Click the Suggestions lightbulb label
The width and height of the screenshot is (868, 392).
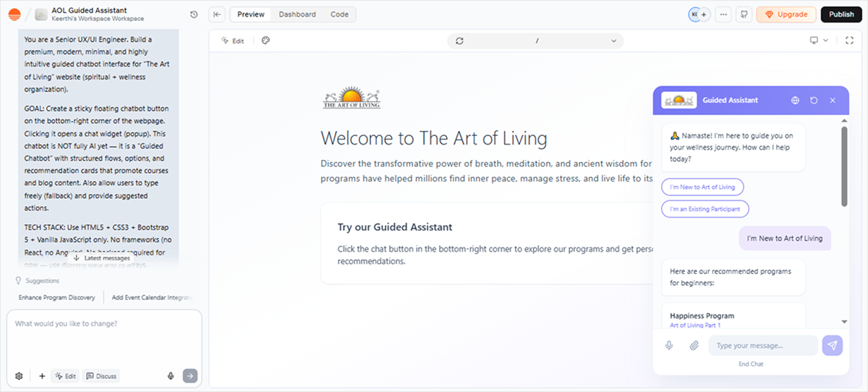(x=37, y=281)
